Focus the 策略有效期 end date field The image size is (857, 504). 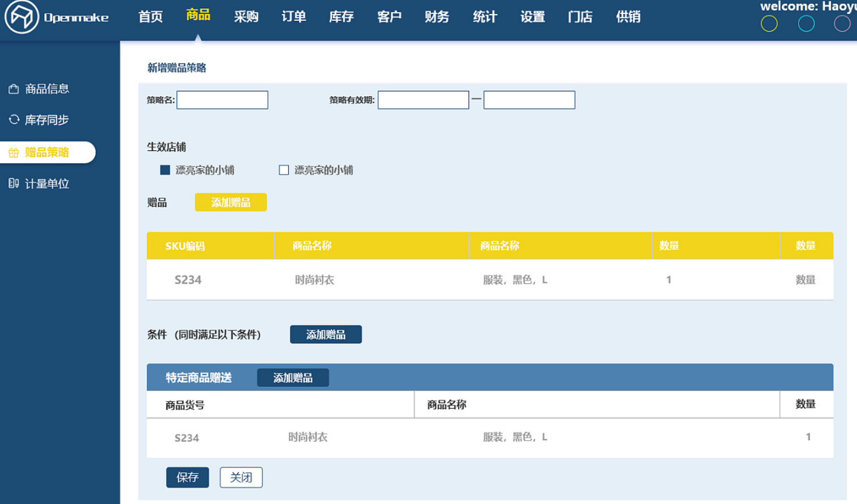coord(529,100)
